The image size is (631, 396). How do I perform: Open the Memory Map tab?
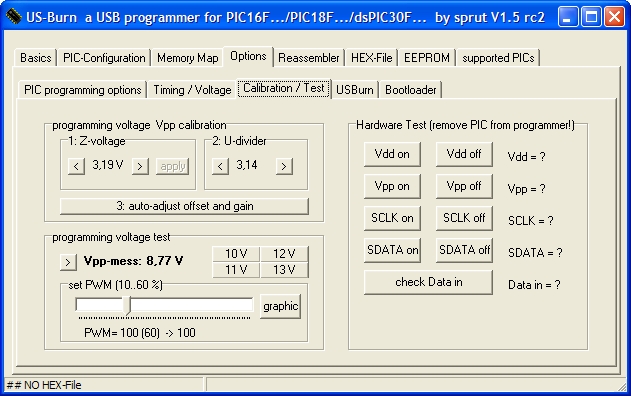188,58
